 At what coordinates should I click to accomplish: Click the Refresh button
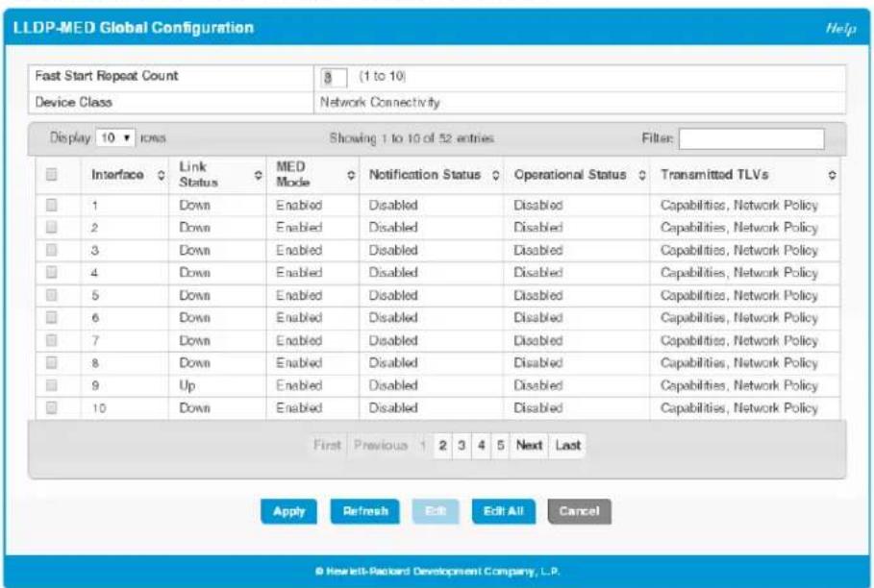[x=365, y=511]
